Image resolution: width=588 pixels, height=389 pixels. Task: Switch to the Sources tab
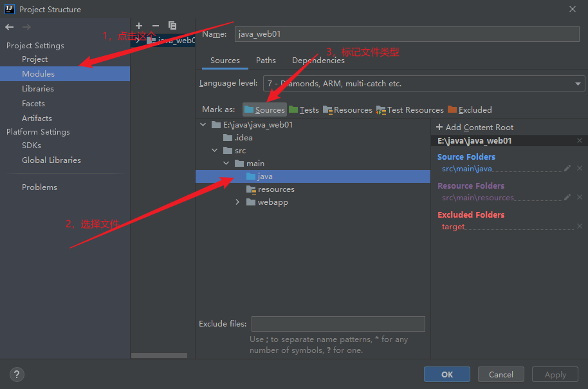pos(225,61)
